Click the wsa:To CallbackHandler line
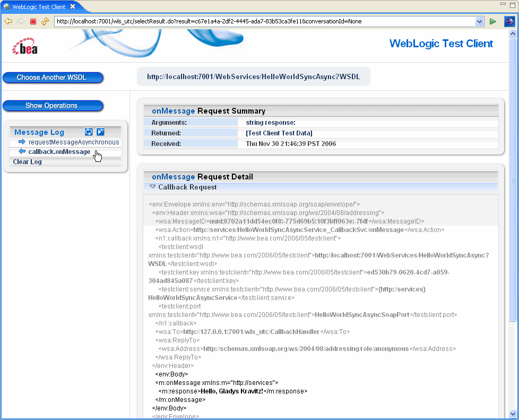Viewport: 519px width, 420px height. [x=252, y=331]
